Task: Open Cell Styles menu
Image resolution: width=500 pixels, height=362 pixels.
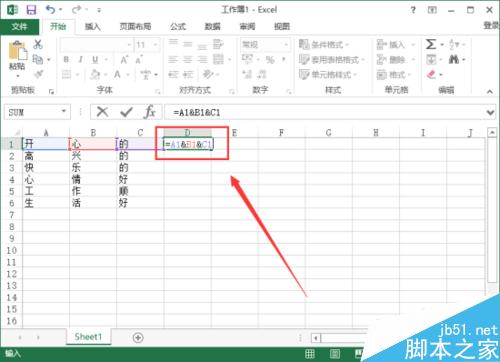Action: click(328, 74)
